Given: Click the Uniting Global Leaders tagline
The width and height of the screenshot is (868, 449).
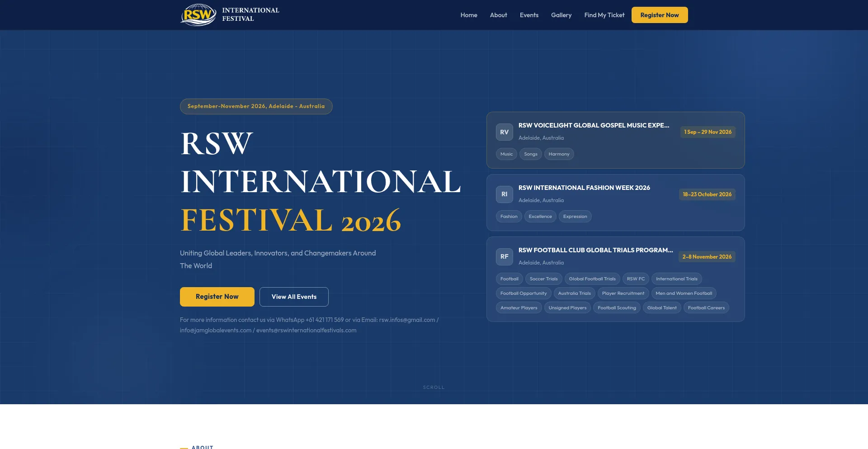Looking at the screenshot, I should (x=278, y=260).
